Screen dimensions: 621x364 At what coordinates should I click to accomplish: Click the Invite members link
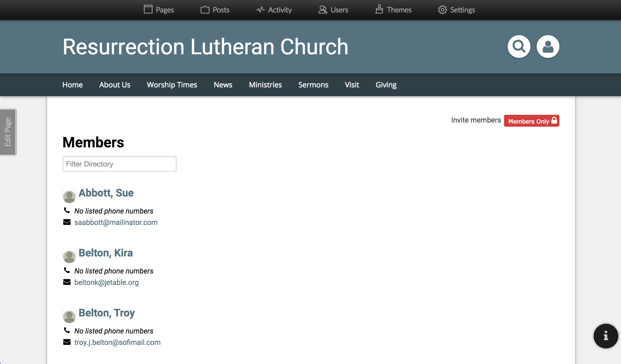click(476, 120)
